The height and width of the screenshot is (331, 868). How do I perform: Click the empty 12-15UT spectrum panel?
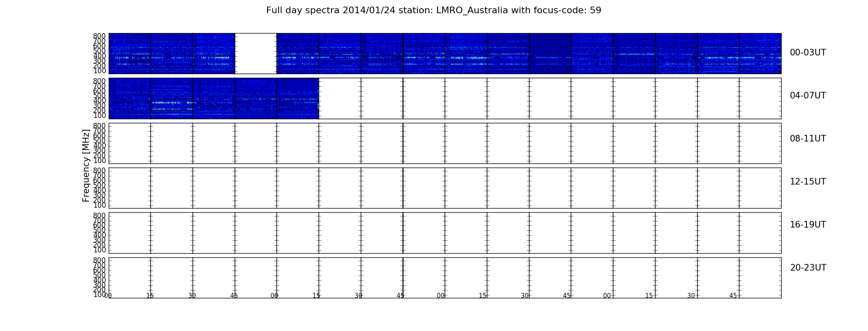[x=445, y=188]
